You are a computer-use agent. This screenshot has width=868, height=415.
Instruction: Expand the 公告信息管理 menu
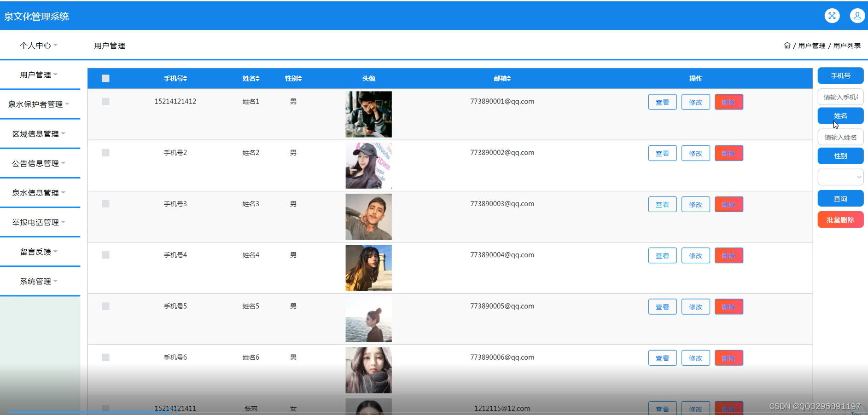point(39,163)
